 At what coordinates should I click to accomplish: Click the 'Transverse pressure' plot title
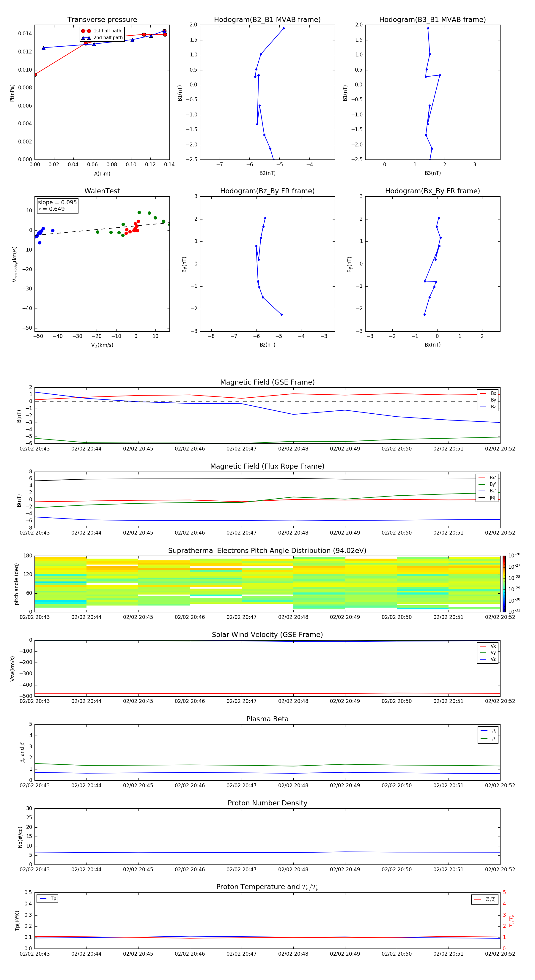(x=102, y=20)
